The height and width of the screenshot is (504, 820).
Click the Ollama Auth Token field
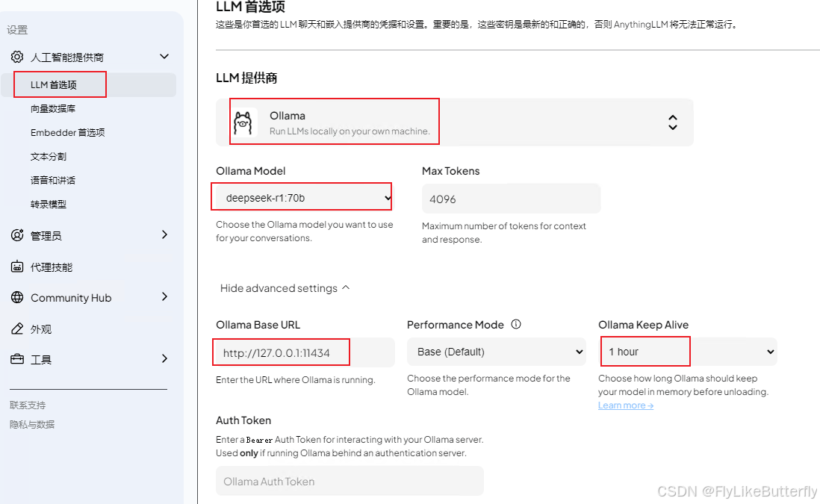pos(350,481)
